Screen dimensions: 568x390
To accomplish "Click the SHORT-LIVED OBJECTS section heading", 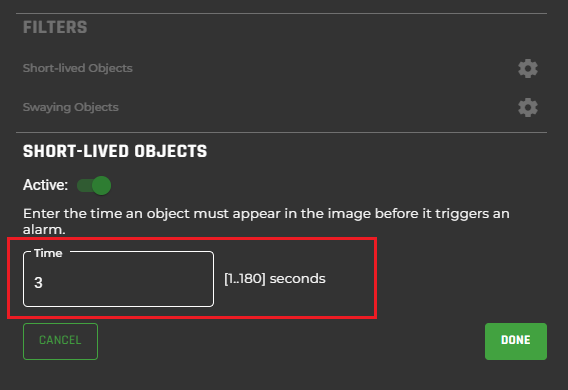I will pyautogui.click(x=115, y=151).
